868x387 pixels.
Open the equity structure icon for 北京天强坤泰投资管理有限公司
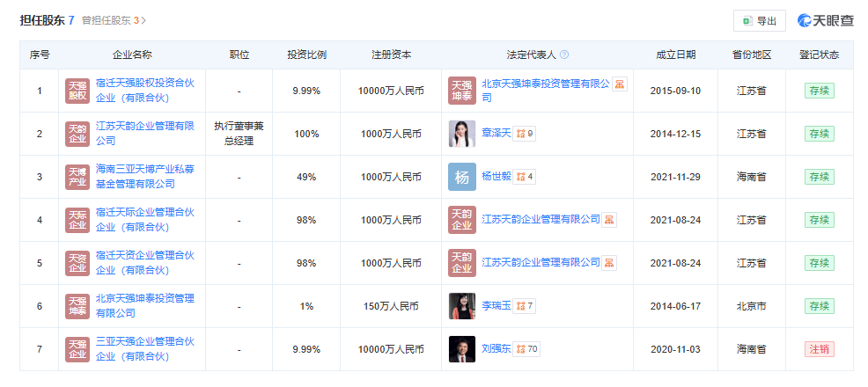[620, 84]
